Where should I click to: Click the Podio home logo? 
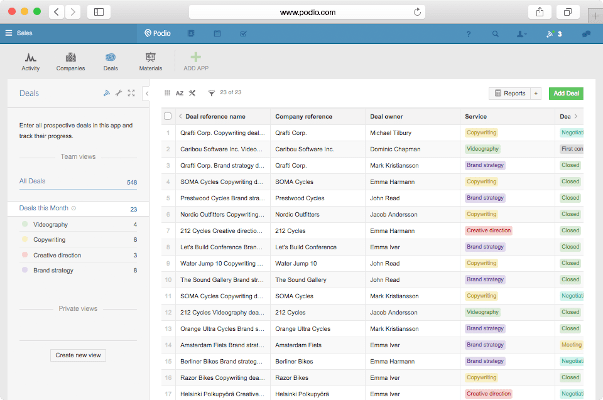tap(157, 33)
